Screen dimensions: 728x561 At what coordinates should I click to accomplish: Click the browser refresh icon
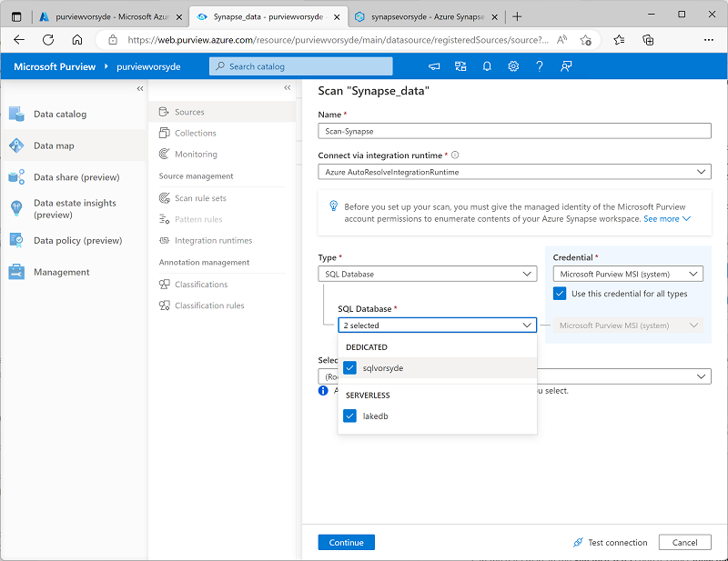48,40
